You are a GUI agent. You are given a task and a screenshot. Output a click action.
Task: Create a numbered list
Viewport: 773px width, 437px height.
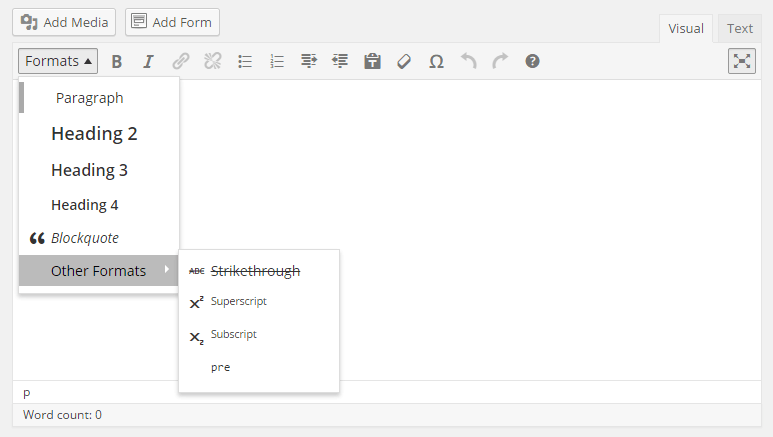coord(277,62)
